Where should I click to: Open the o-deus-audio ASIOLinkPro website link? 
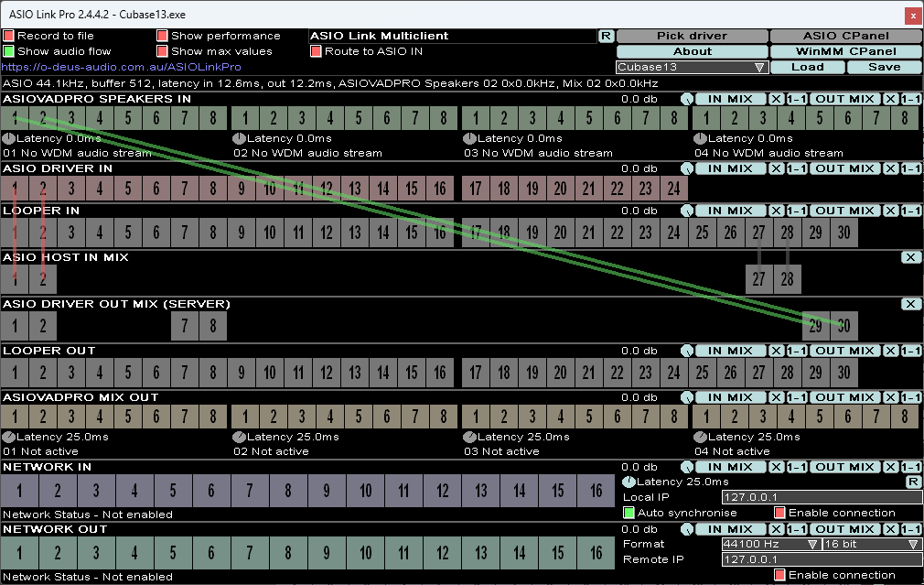pos(122,67)
